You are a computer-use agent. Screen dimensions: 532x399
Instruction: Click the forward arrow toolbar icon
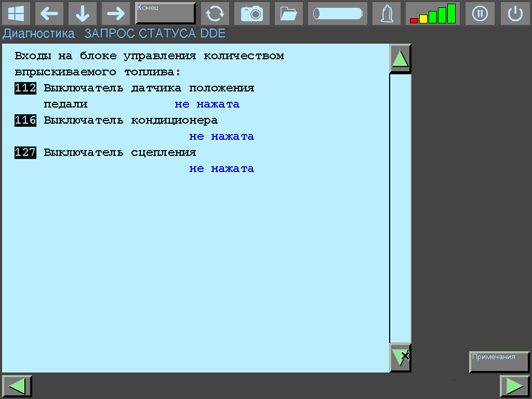[115, 13]
